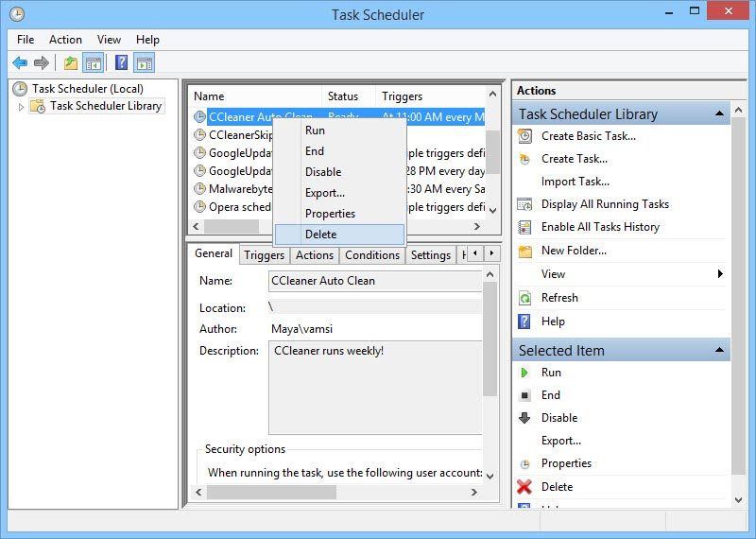Click the Task Scheduler title bar icon
The height and width of the screenshot is (539, 756).
[x=17, y=14]
